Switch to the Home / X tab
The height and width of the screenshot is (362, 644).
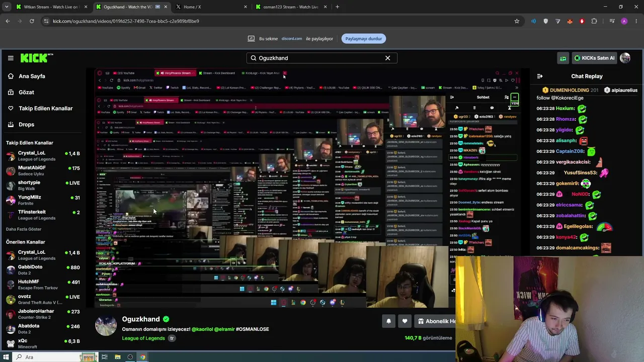tap(211, 7)
